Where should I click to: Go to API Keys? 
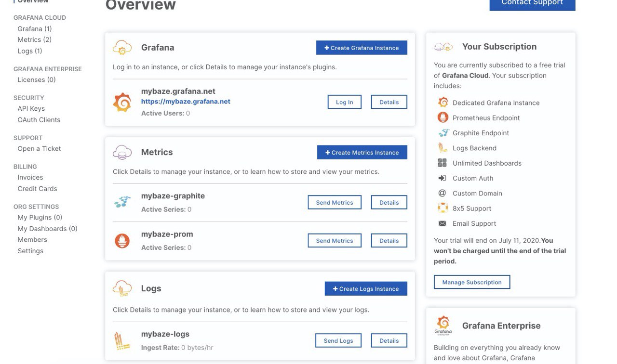click(31, 108)
